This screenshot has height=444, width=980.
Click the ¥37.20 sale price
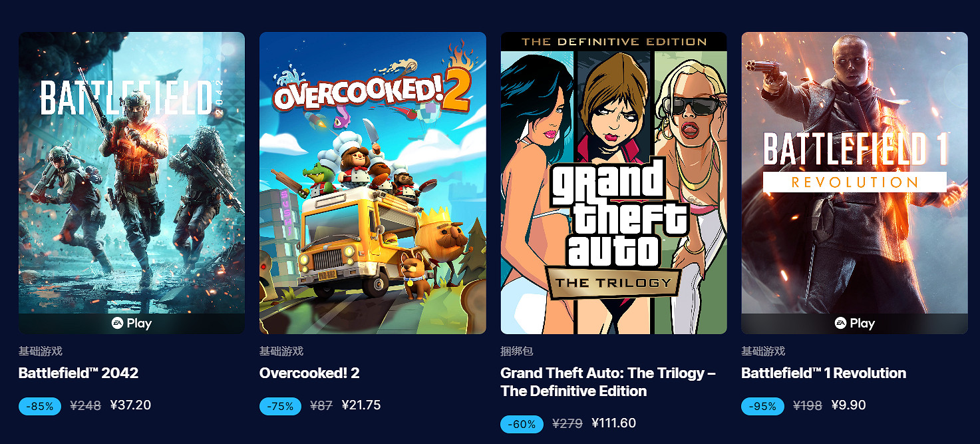click(x=130, y=405)
